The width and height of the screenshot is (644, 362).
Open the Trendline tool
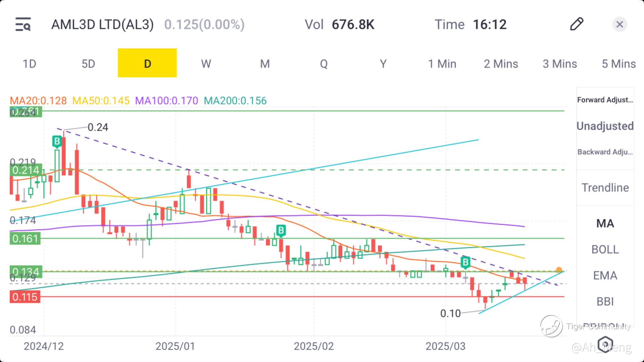click(605, 188)
